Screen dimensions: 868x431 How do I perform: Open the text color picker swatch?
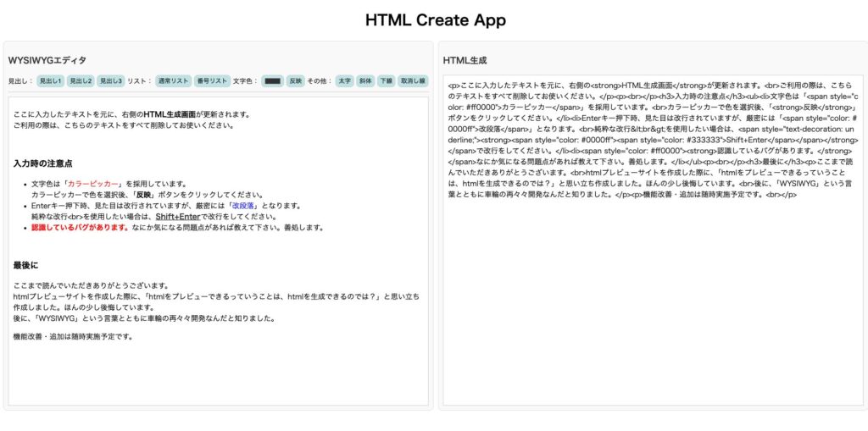click(x=272, y=80)
